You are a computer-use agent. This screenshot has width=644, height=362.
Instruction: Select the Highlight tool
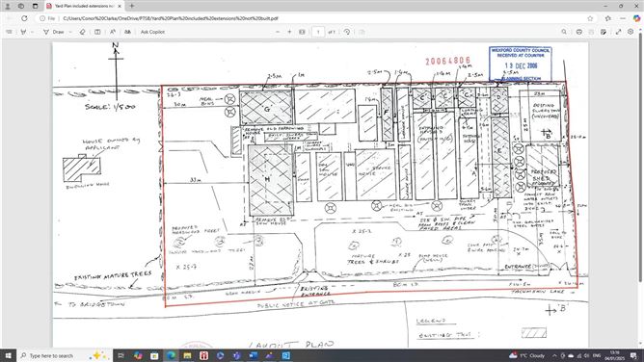(23, 32)
